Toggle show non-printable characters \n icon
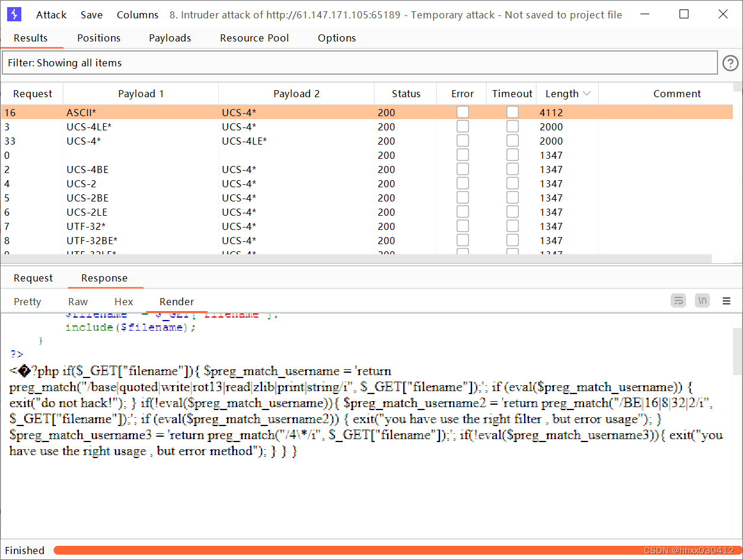 click(703, 301)
